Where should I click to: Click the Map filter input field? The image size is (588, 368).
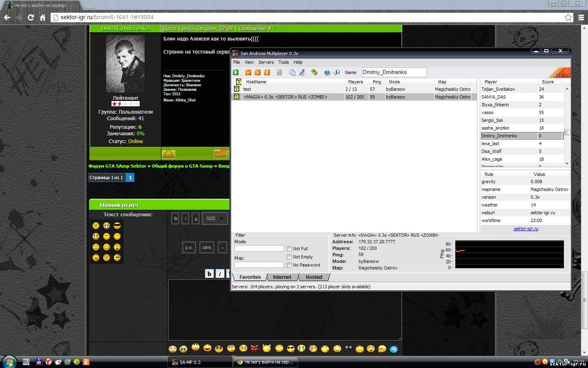pyautogui.click(x=259, y=265)
